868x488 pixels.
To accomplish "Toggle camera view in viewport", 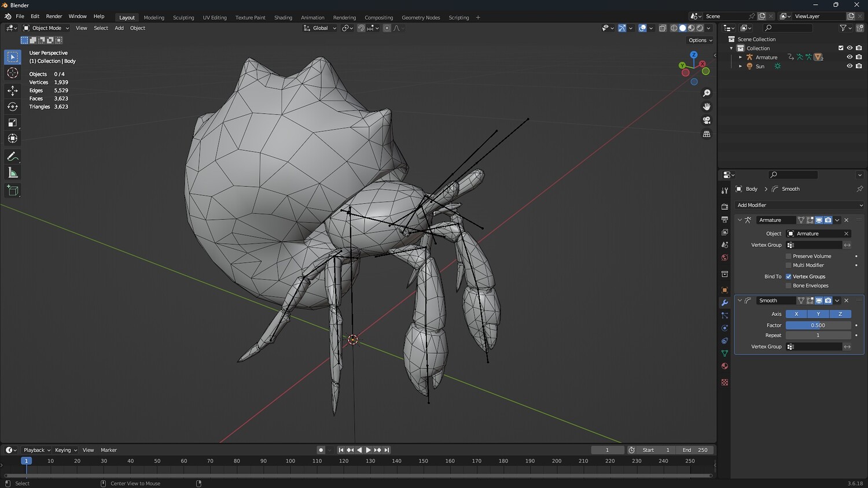I will click(707, 120).
